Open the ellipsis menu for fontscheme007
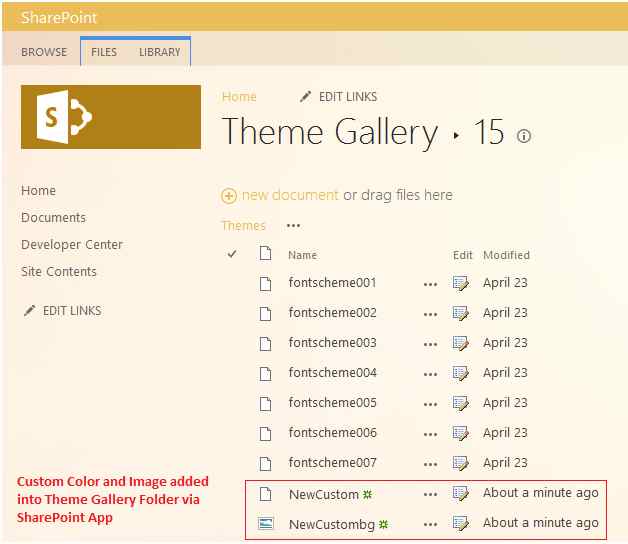This screenshot has height=544, width=628. tap(431, 465)
